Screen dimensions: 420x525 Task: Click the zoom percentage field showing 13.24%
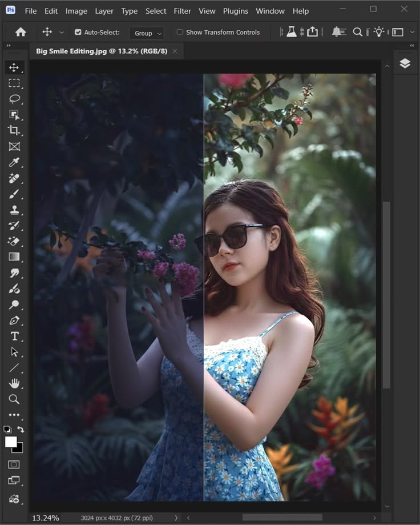46,518
